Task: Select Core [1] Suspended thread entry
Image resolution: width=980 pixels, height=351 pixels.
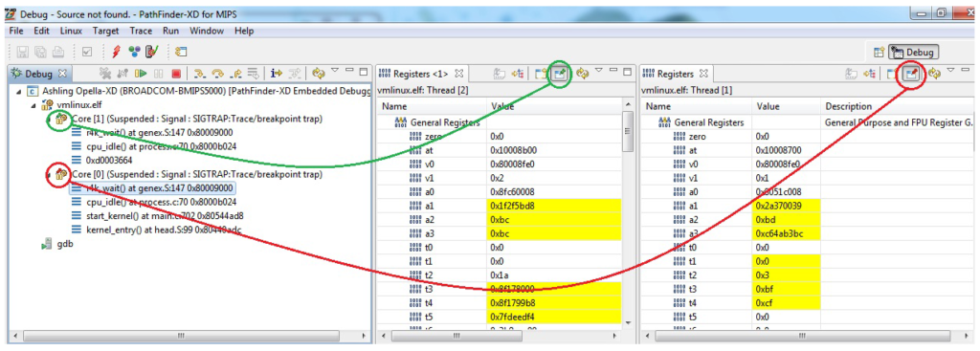Action: (x=197, y=119)
